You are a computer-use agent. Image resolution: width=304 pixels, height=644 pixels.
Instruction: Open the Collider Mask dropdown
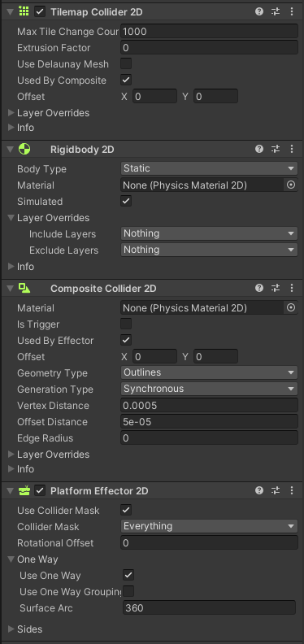click(x=209, y=526)
